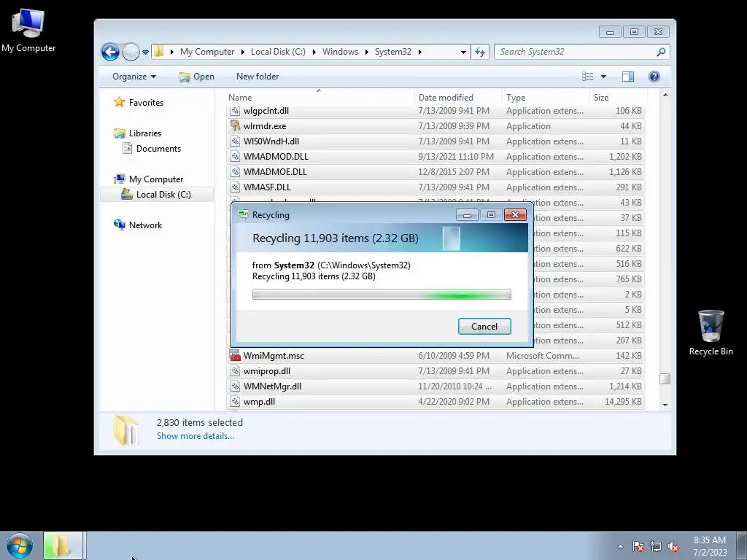Open the Windows Start button
The image size is (747, 560).
tap(20, 545)
